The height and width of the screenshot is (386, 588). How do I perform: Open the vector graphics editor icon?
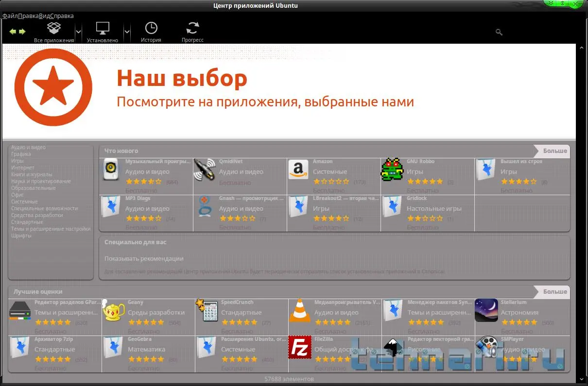(393, 347)
